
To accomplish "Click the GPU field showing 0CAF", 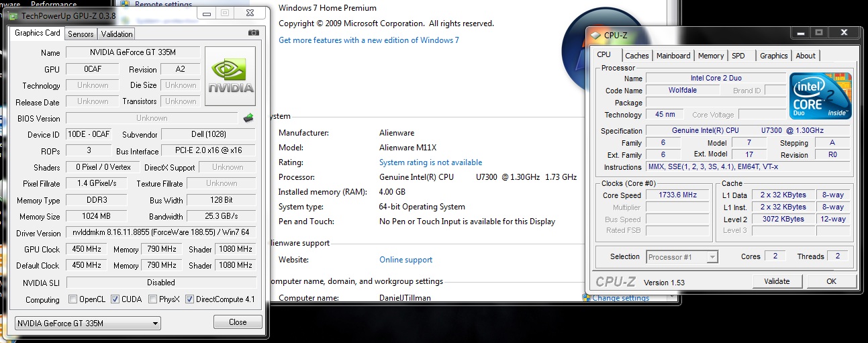I will (93, 69).
